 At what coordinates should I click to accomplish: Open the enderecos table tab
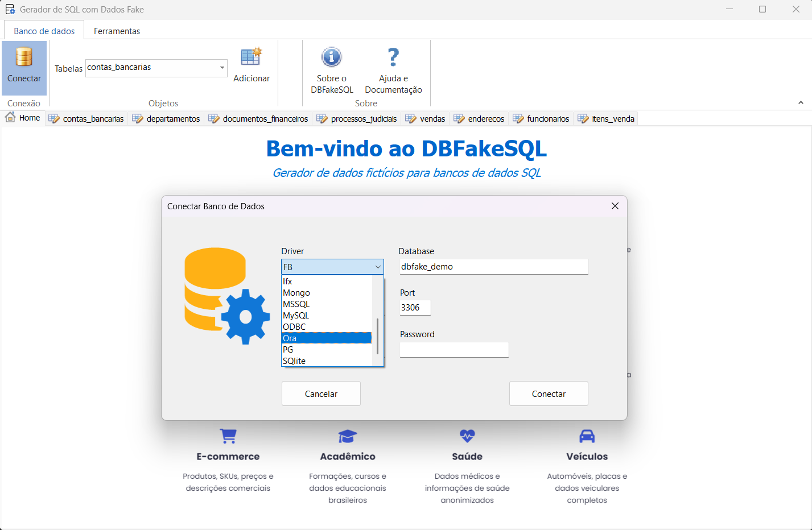click(x=479, y=118)
